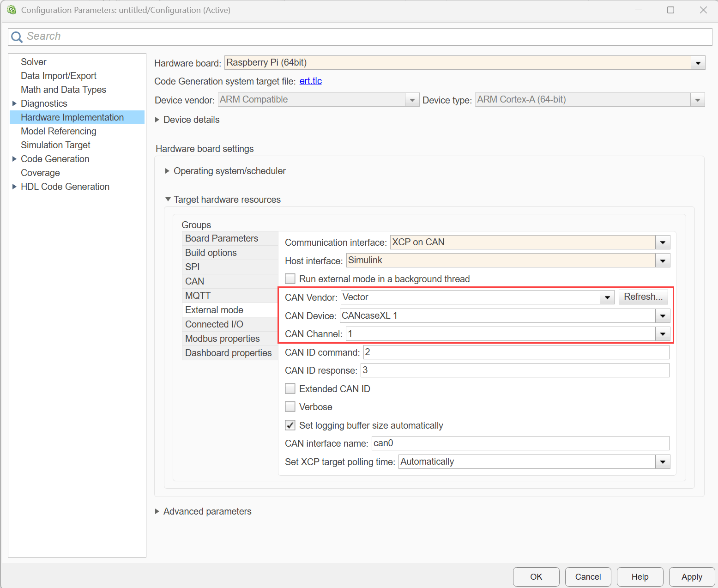The height and width of the screenshot is (588, 718).
Task: Minimize the Configuration Parameters window
Action: coord(639,10)
